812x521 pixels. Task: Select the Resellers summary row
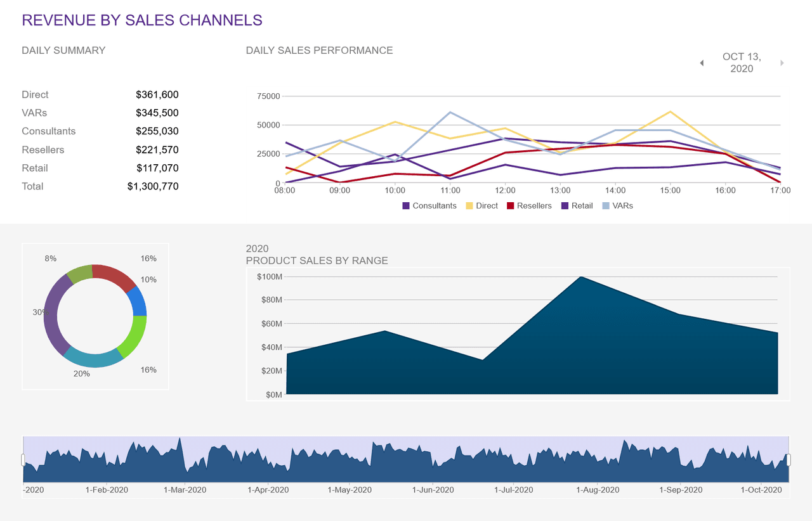100,150
